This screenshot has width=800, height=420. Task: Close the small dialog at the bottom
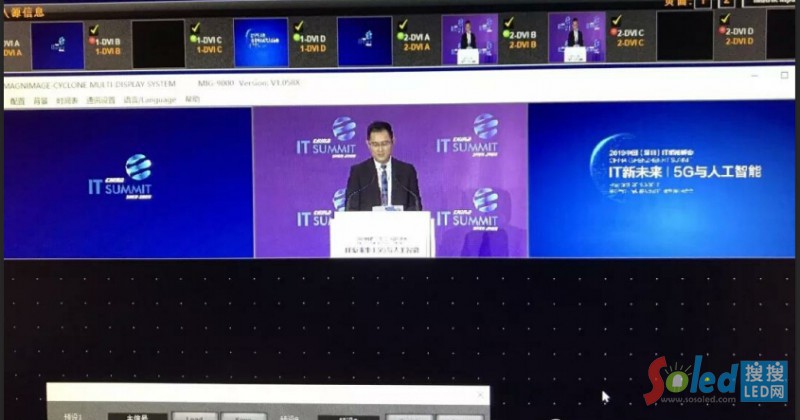pos(479,394)
